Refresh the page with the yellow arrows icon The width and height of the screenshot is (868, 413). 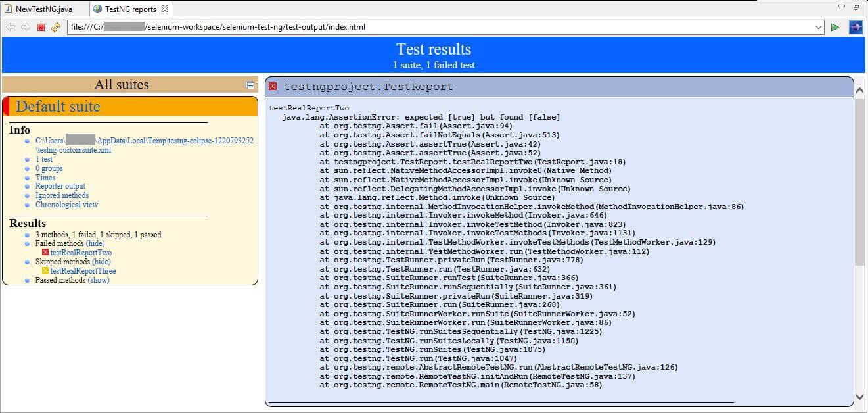pos(55,27)
